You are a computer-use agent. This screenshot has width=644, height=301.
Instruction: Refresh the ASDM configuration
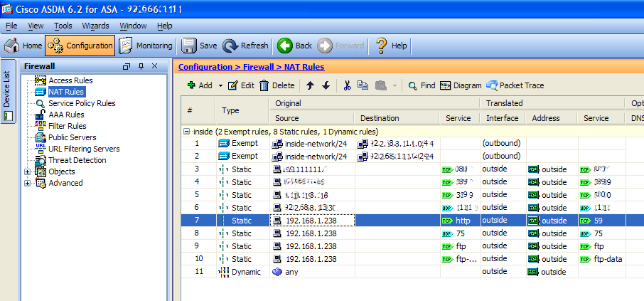(246, 46)
